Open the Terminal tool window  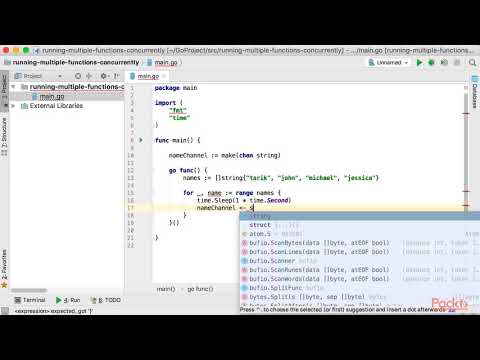pos(30,300)
